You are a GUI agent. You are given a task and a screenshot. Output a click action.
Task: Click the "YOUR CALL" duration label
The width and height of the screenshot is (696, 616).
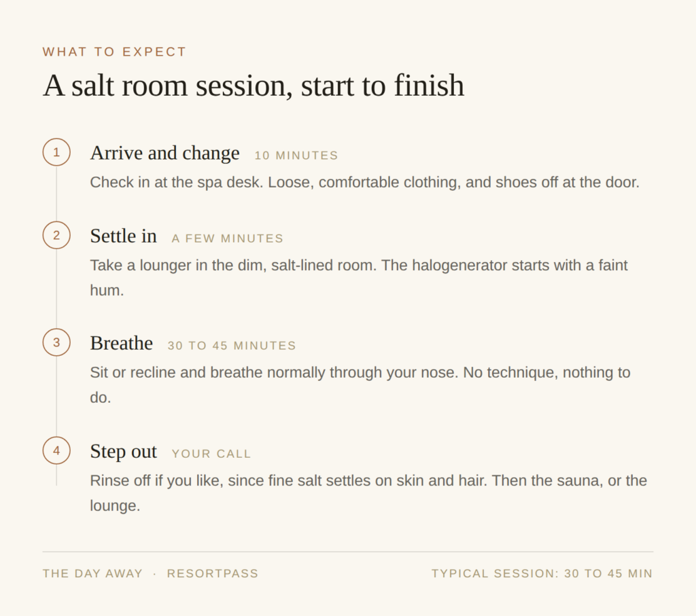(x=211, y=454)
